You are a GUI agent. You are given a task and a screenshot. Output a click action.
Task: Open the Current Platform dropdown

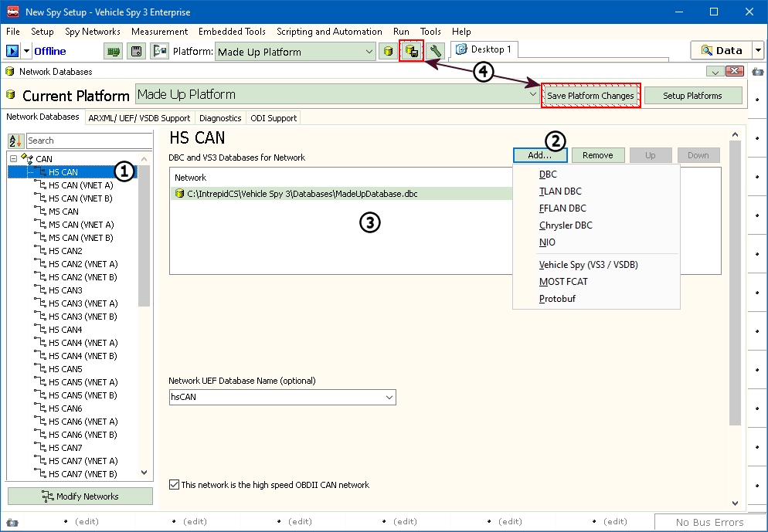(532, 95)
